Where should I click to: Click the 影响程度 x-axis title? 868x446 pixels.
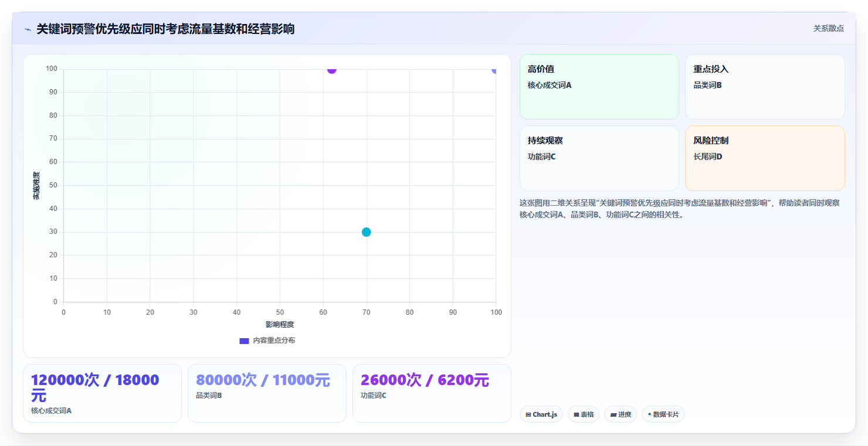(280, 324)
